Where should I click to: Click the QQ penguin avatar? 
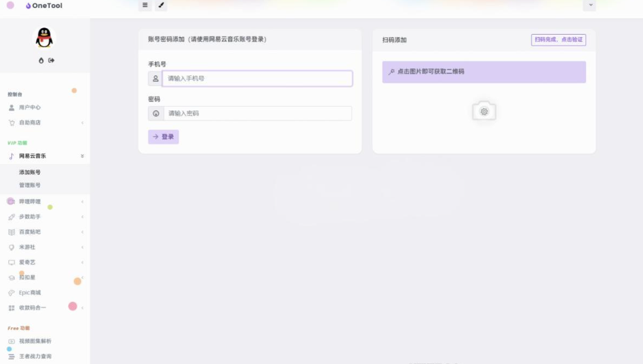click(x=45, y=38)
